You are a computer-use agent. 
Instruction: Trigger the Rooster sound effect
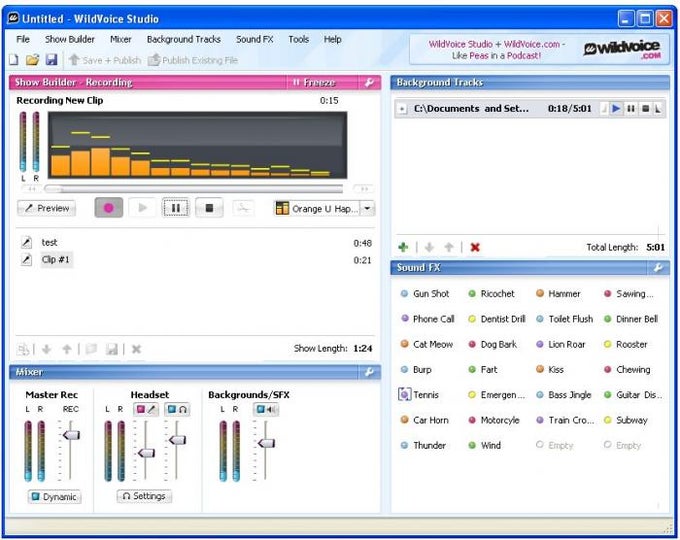click(x=626, y=344)
